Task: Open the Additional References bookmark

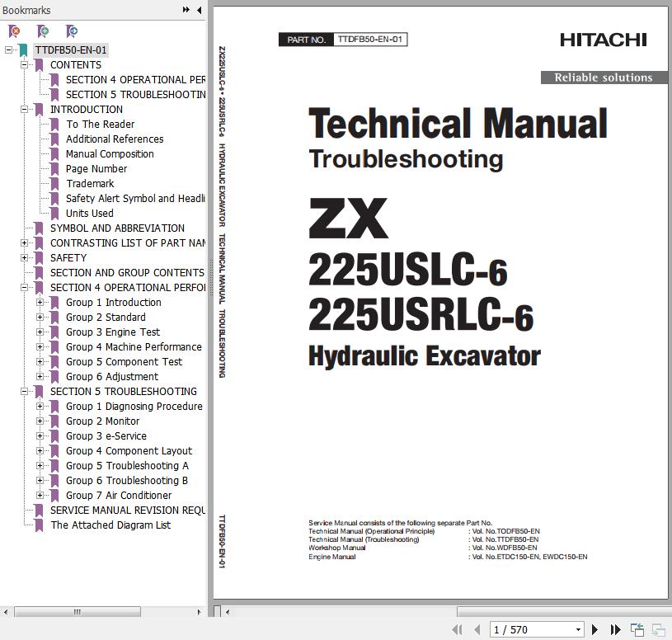Action: point(115,139)
